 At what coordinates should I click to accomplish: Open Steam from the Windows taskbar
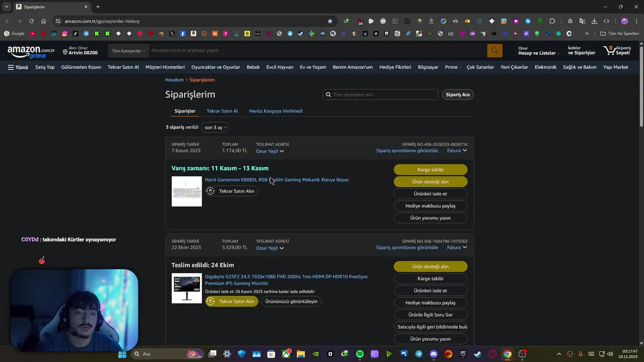(x=477, y=354)
